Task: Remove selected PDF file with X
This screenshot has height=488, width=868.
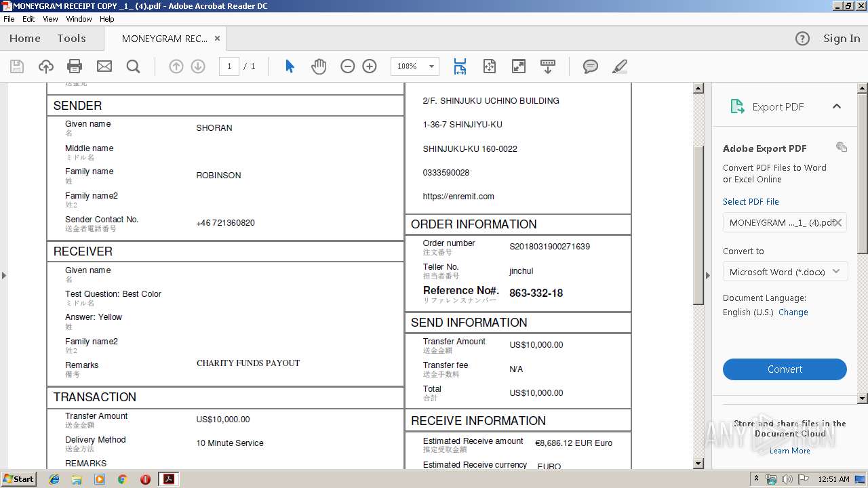Action: click(x=838, y=222)
